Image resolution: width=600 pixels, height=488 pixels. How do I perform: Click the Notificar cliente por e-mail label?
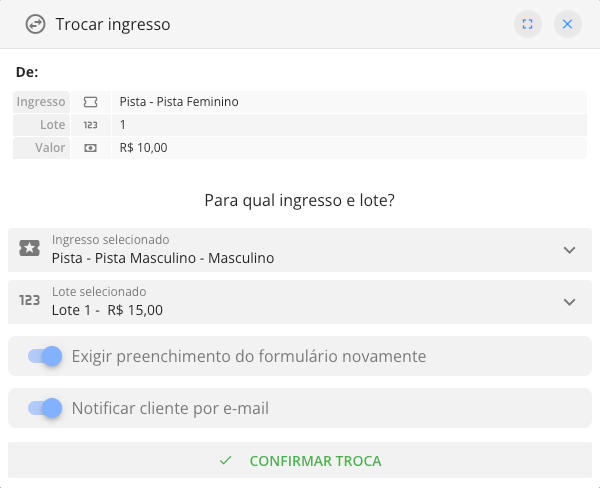point(170,408)
